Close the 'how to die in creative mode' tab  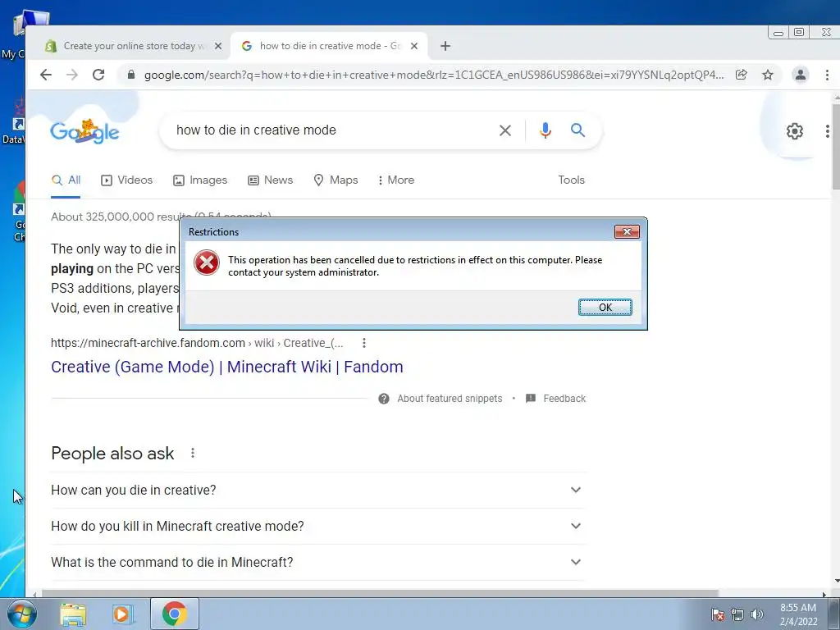point(414,46)
